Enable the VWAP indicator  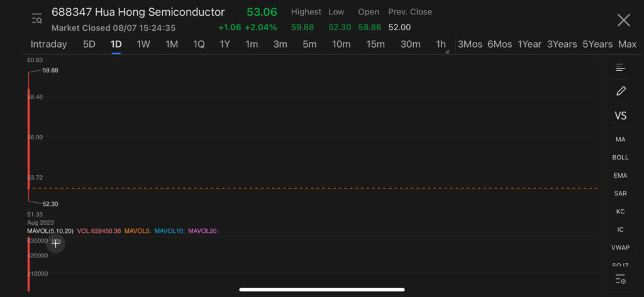click(620, 248)
